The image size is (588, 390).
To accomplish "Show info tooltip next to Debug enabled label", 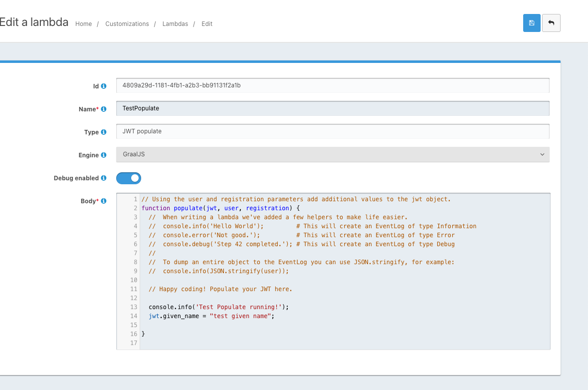I will (104, 178).
